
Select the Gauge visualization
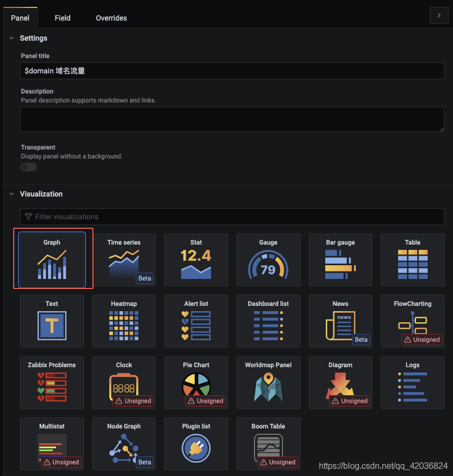coord(268,260)
